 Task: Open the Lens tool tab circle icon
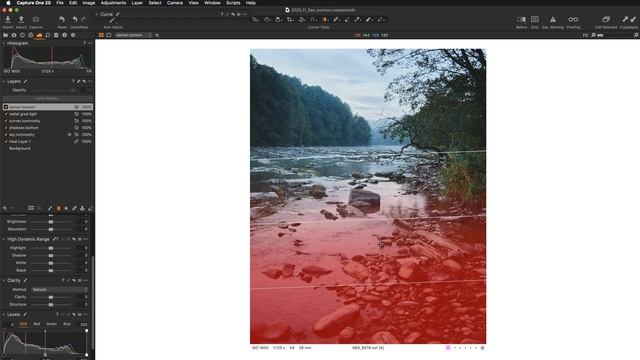tap(22, 36)
